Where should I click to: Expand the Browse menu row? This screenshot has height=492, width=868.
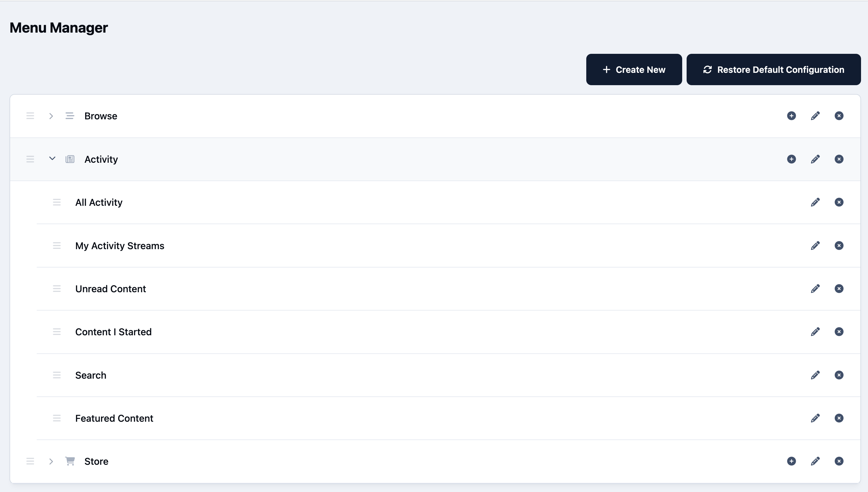(x=51, y=116)
